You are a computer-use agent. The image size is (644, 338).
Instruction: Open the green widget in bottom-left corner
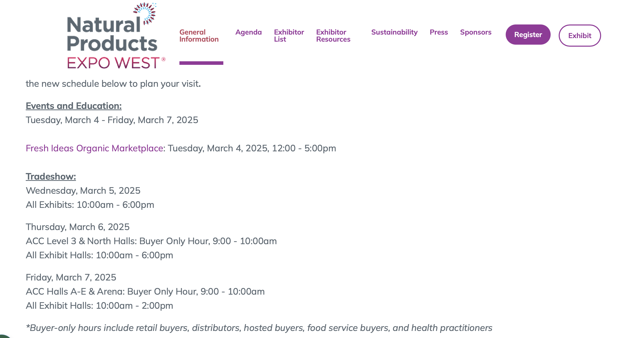4,336
